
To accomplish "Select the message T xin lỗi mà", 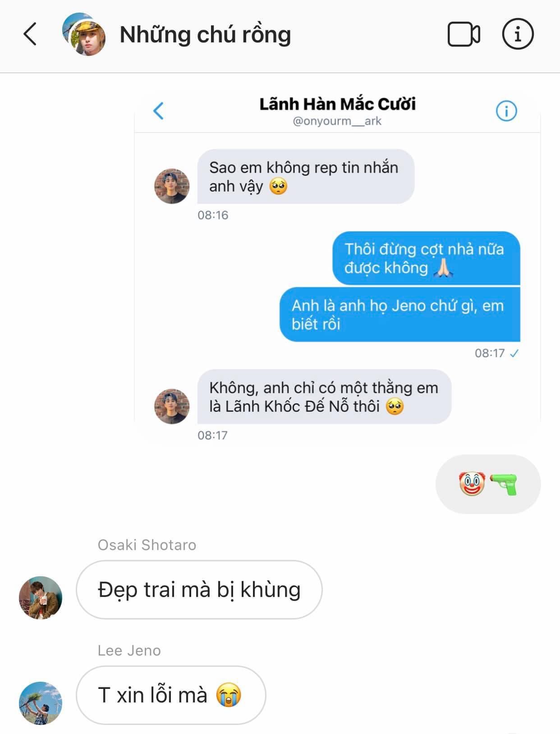I will click(x=171, y=695).
